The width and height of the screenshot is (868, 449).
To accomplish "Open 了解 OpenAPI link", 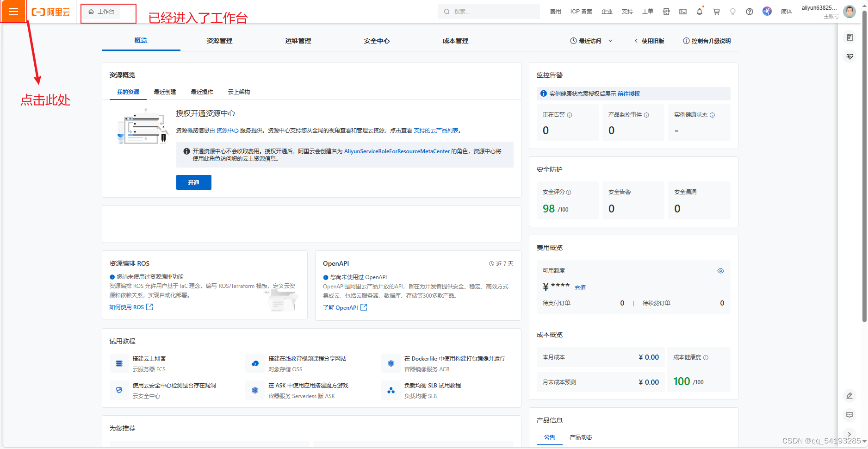I will [345, 308].
